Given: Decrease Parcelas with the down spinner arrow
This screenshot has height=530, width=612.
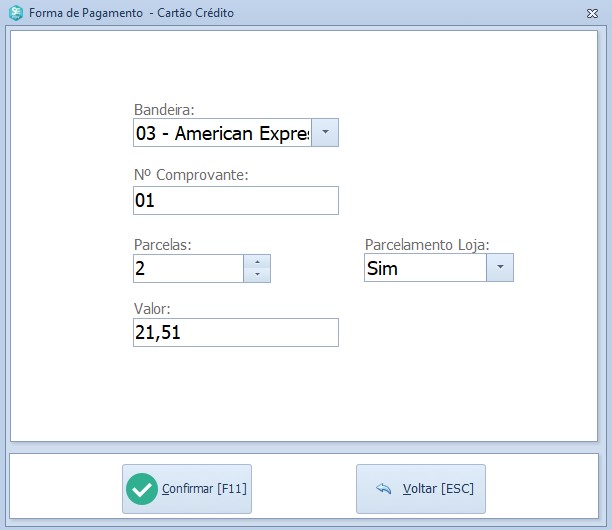Looking at the screenshot, I should pos(257,275).
